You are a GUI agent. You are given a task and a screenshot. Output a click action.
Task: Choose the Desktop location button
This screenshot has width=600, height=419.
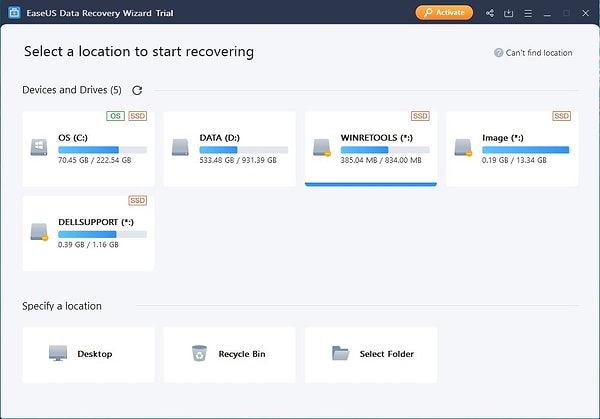(x=88, y=355)
